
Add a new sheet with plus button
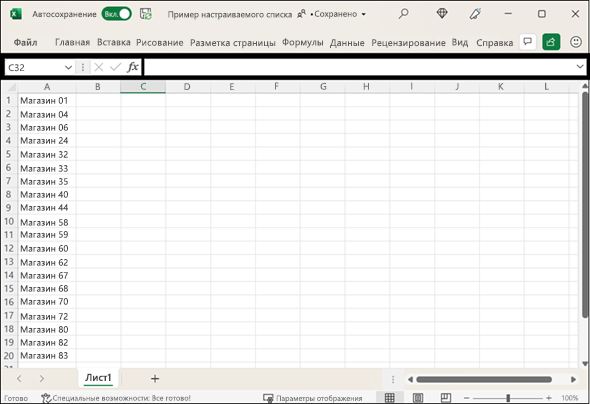tap(155, 379)
